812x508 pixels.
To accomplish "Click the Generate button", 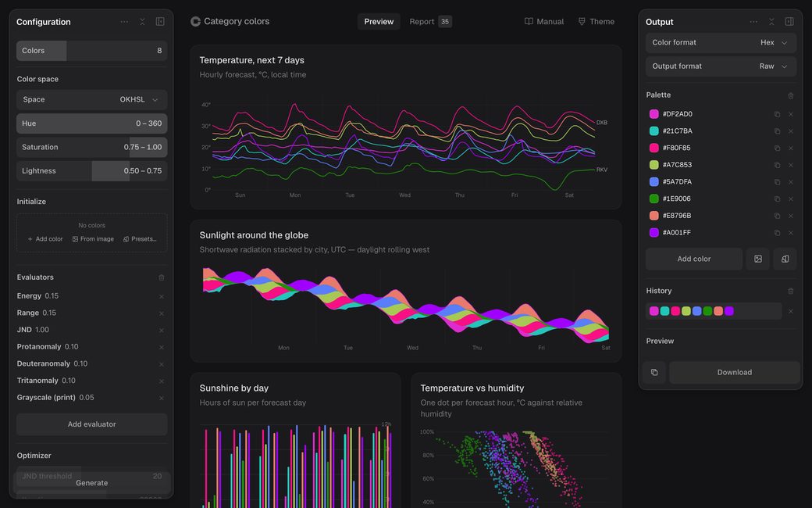I will click(x=91, y=483).
